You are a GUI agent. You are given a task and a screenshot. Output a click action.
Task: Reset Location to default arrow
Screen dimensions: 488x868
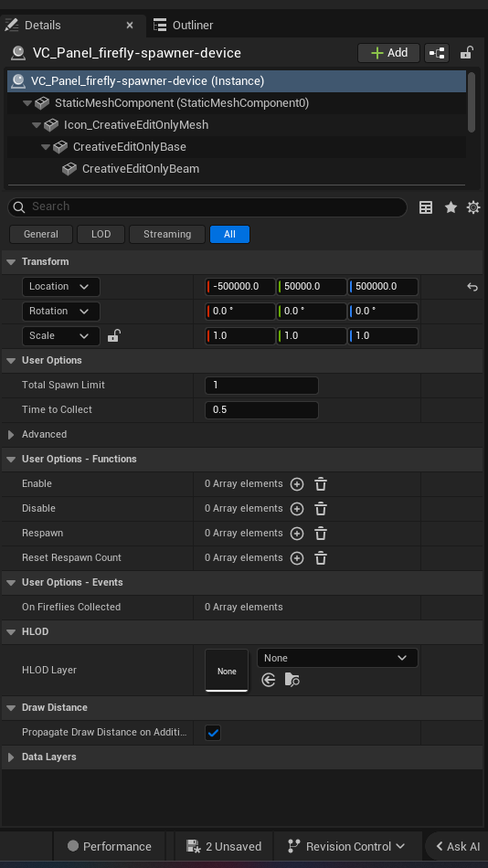click(x=472, y=287)
